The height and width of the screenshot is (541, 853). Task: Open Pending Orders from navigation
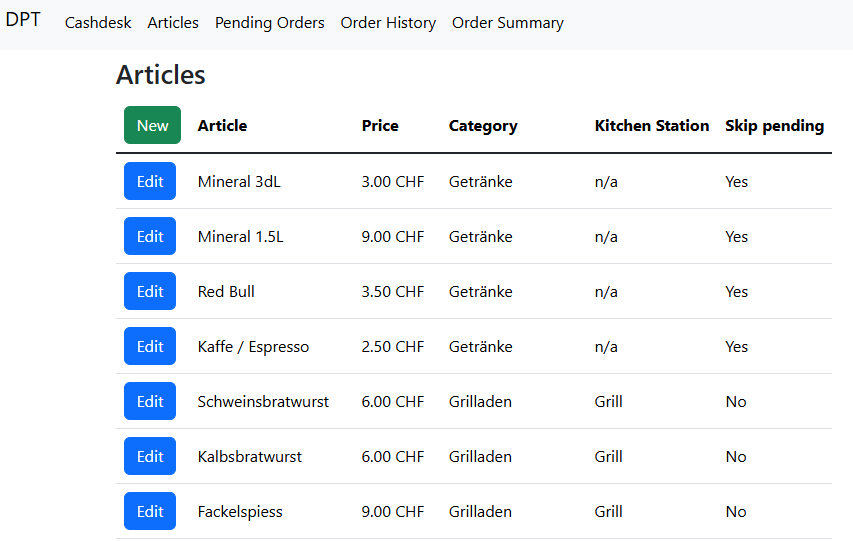coord(269,23)
